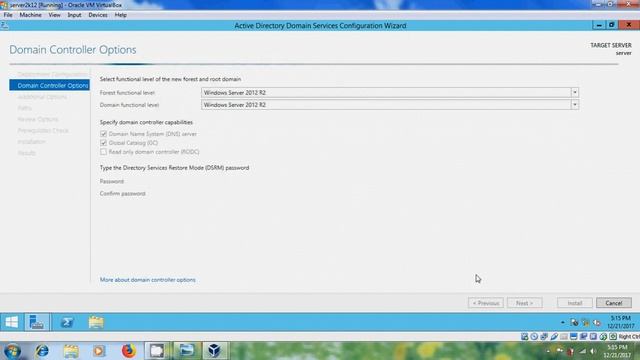Cancel the configuration wizard

613,303
